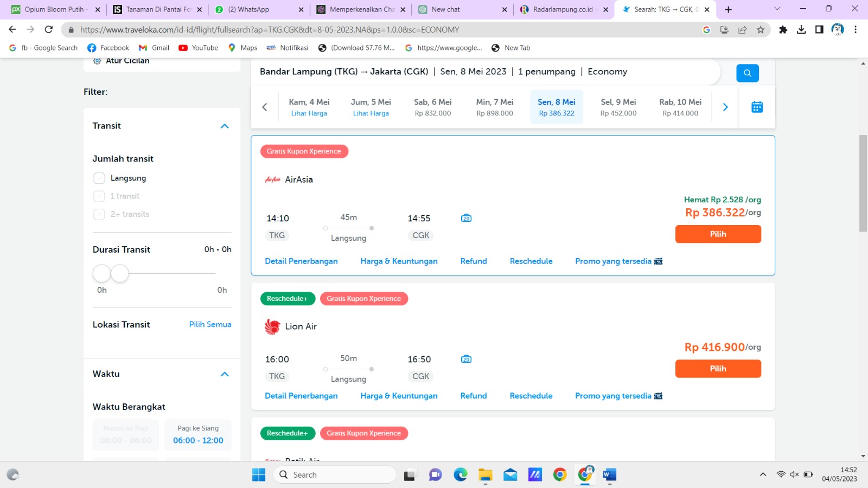The image size is (868, 488).
Task: Click the AirAsia baggage 20 icon
Action: [466, 218]
